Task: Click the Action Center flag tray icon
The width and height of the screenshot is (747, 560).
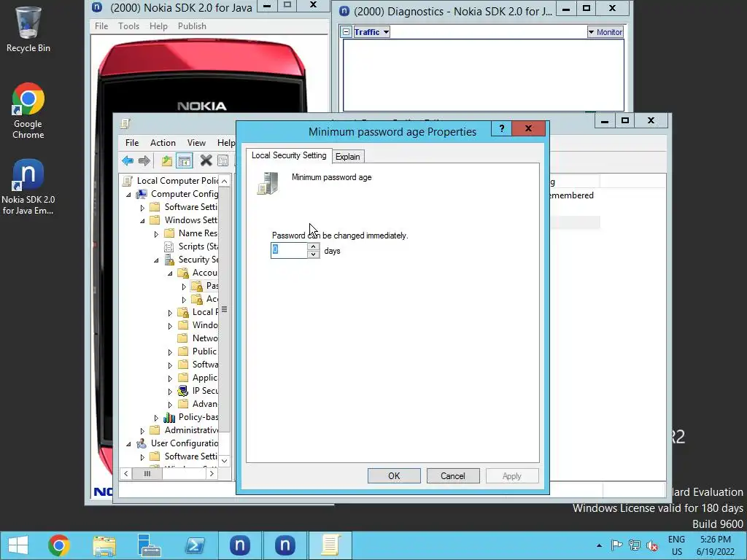Action: pos(616,545)
